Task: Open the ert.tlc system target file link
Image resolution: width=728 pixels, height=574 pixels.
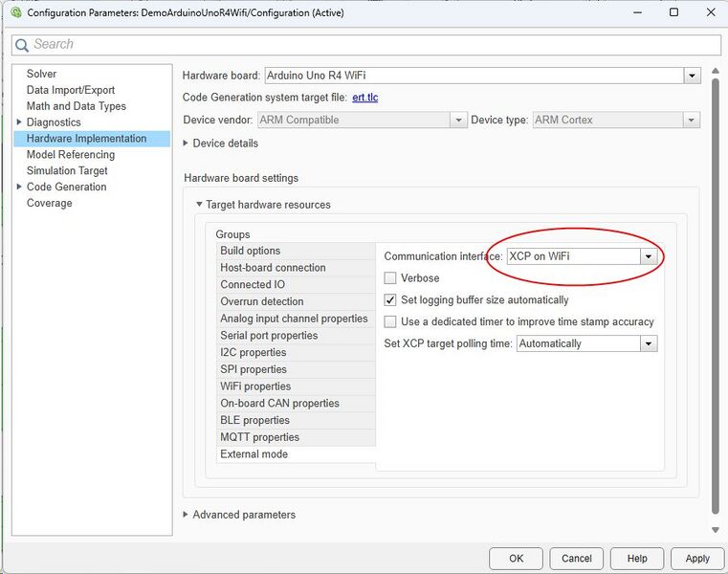Action: (x=364, y=98)
